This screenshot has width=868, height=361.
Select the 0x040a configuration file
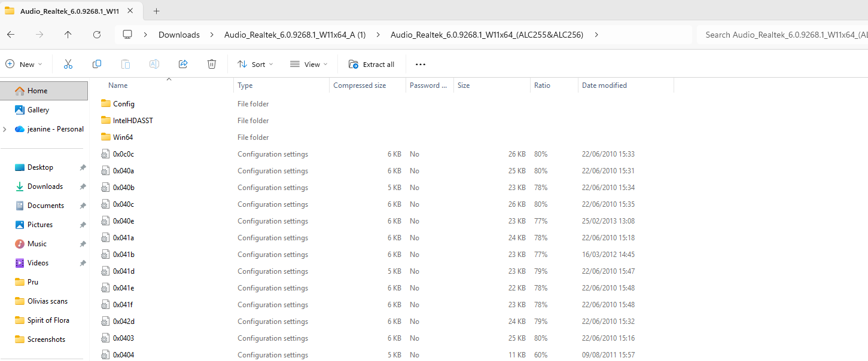coord(123,171)
